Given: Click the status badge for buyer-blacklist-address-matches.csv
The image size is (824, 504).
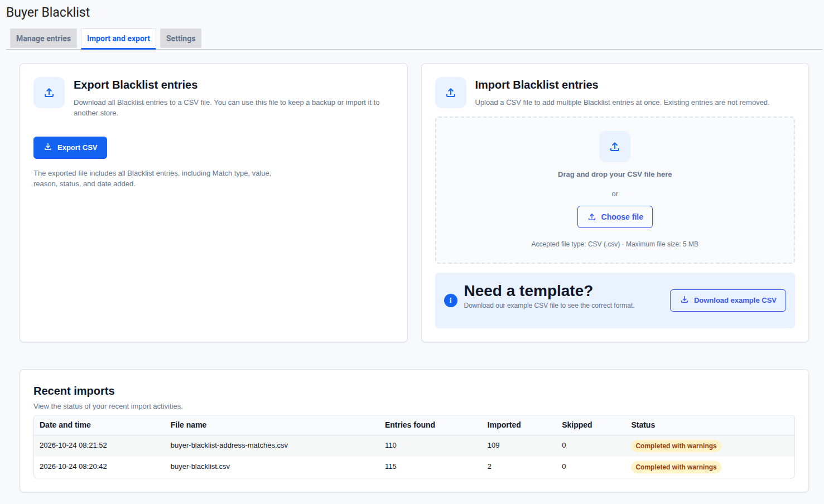Looking at the screenshot, I should [x=676, y=446].
